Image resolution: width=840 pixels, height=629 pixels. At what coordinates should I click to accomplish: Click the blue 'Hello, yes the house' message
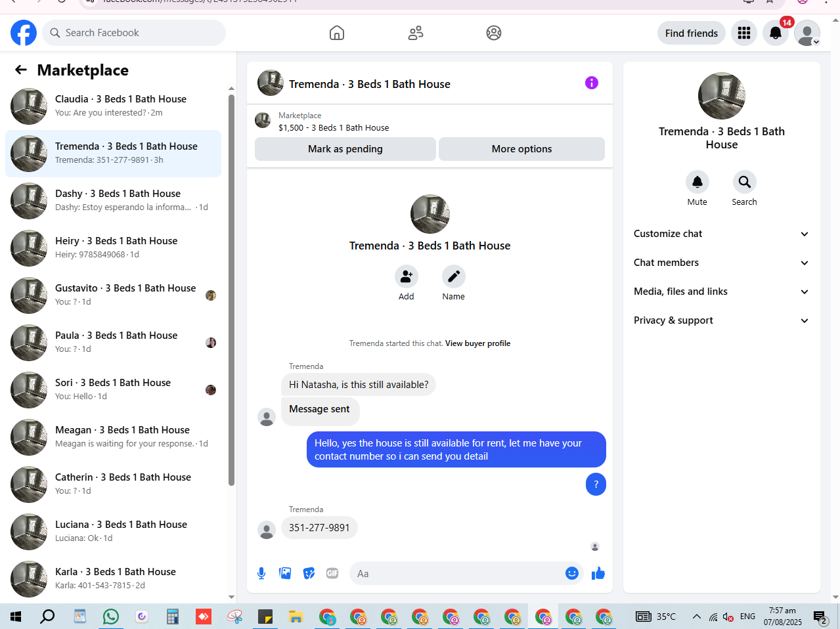tap(456, 450)
